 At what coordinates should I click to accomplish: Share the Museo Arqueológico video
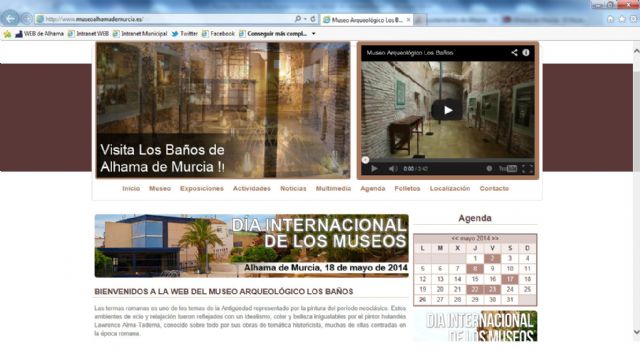pyautogui.click(x=514, y=53)
